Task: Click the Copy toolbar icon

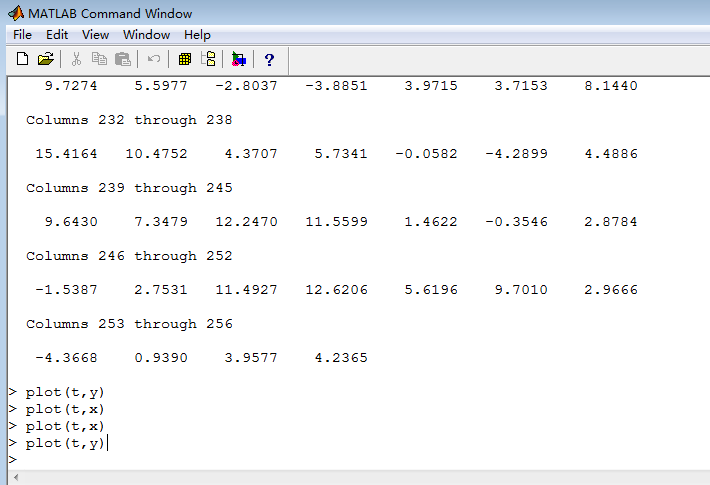Action: tap(99, 59)
